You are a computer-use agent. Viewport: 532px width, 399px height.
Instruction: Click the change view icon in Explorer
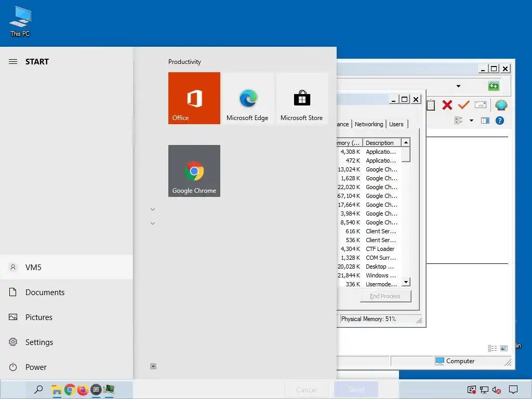pyautogui.click(x=458, y=121)
